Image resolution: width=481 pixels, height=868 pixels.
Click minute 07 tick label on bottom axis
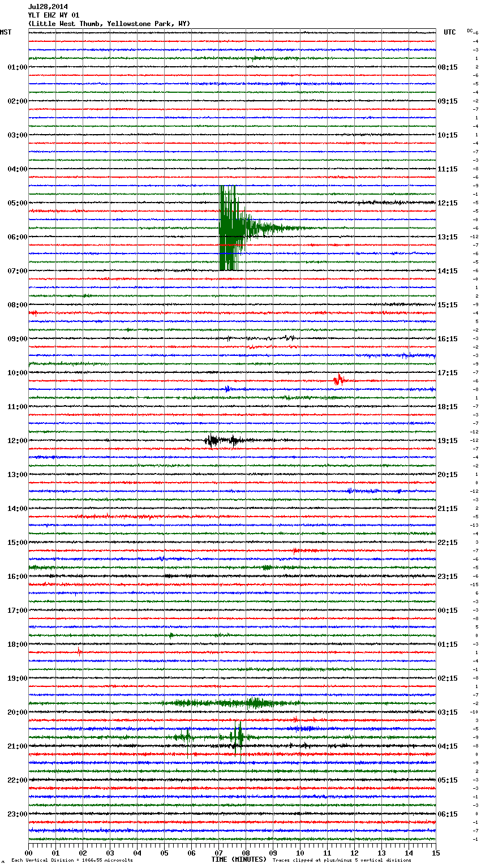(218, 853)
